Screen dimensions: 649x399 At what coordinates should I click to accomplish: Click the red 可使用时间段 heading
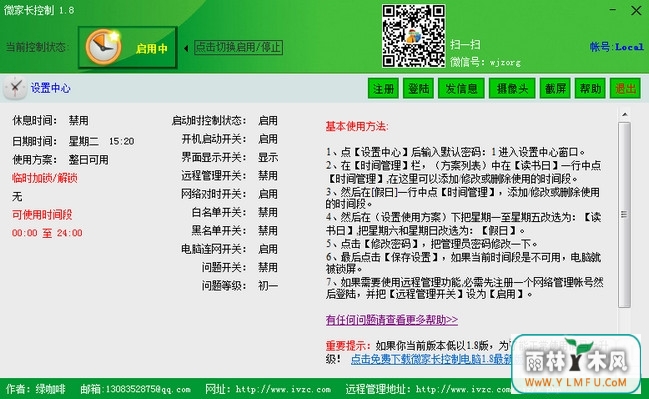point(42,214)
